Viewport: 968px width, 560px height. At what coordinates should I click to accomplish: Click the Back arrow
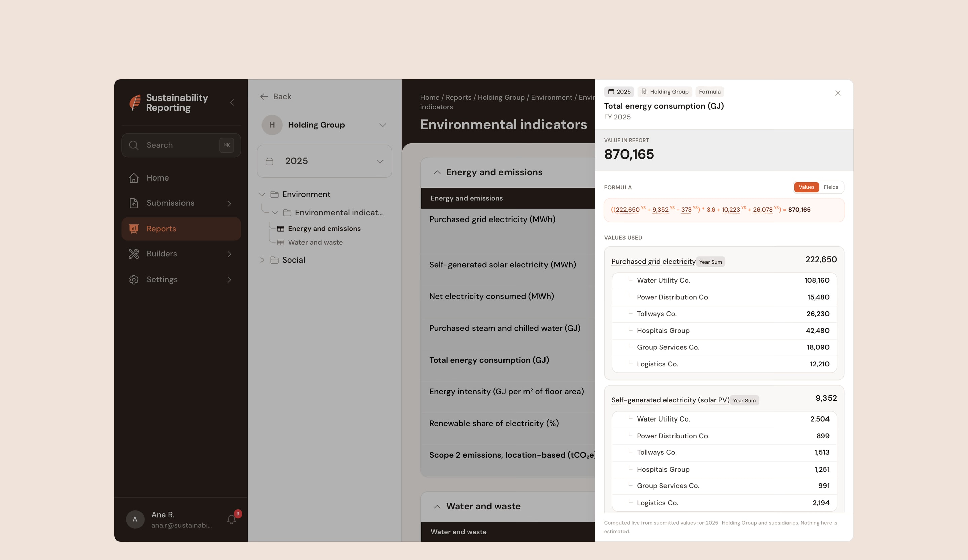tap(264, 97)
